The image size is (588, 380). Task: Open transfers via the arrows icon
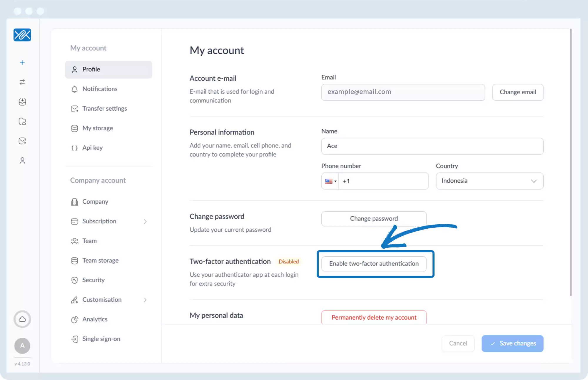(22, 82)
